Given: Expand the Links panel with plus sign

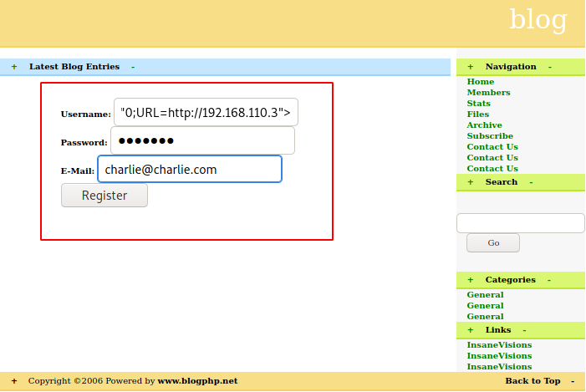Looking at the screenshot, I should point(471,330).
